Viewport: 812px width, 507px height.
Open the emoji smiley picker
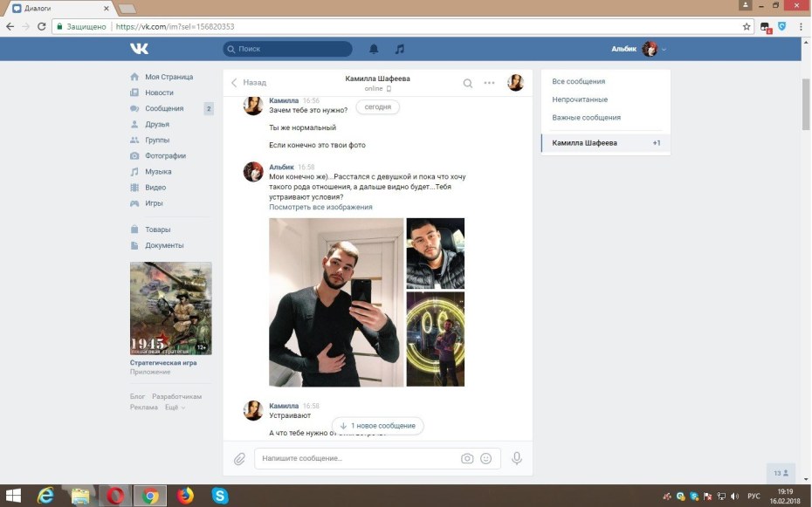[486, 458]
